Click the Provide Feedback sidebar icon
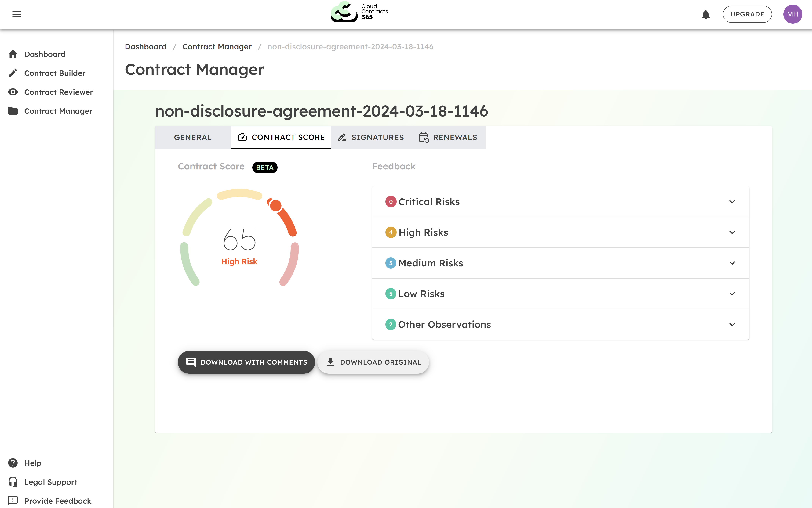 pyautogui.click(x=13, y=501)
